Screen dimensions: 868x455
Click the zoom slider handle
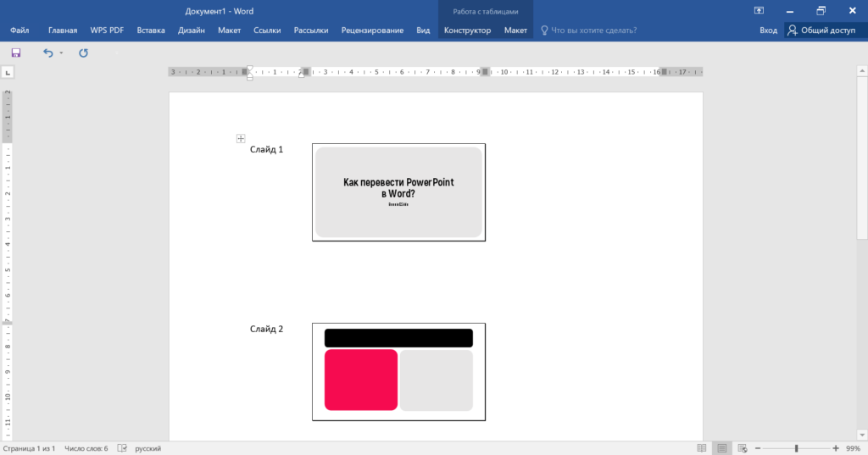pyautogui.click(x=797, y=448)
